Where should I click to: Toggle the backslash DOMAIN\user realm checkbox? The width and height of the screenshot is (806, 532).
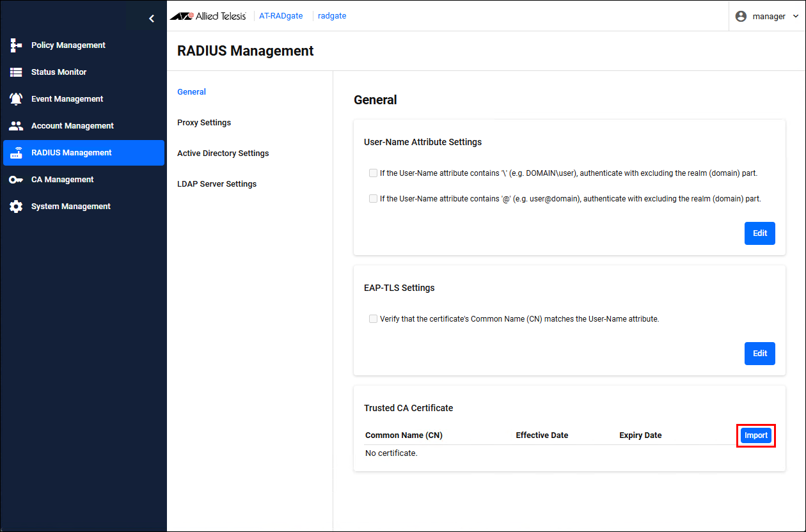(373, 173)
